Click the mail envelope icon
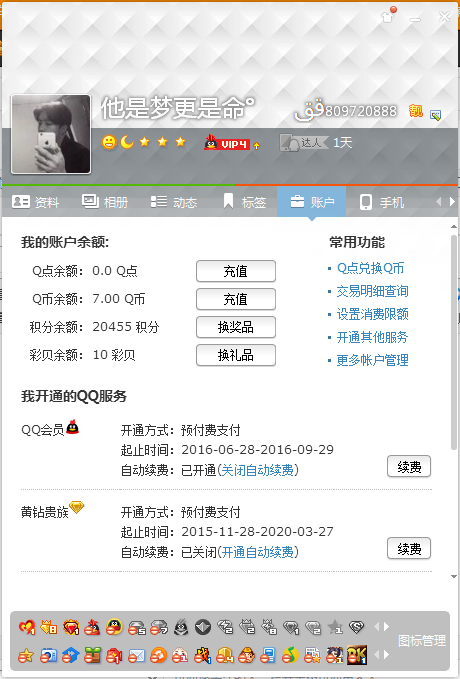Screen dimensions: 460x679 point(136,656)
